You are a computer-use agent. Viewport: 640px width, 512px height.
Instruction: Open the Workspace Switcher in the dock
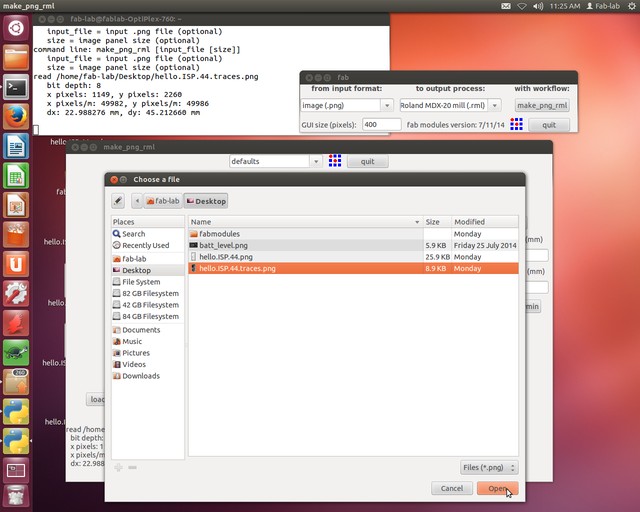16,470
